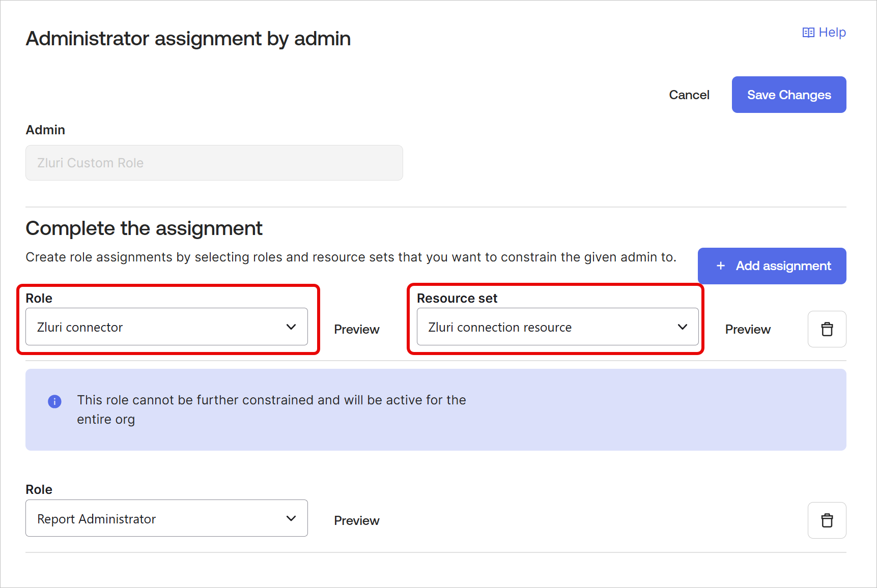Click the Complete the assignment heading

(x=144, y=228)
